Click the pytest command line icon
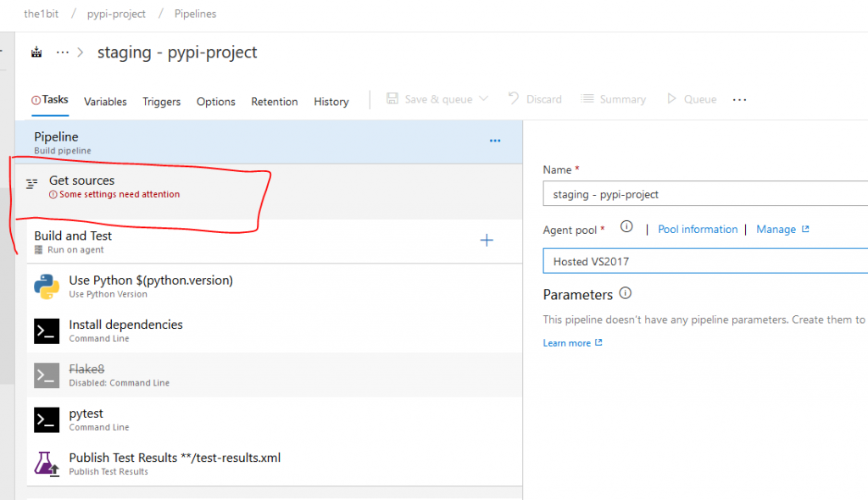 pyautogui.click(x=47, y=419)
